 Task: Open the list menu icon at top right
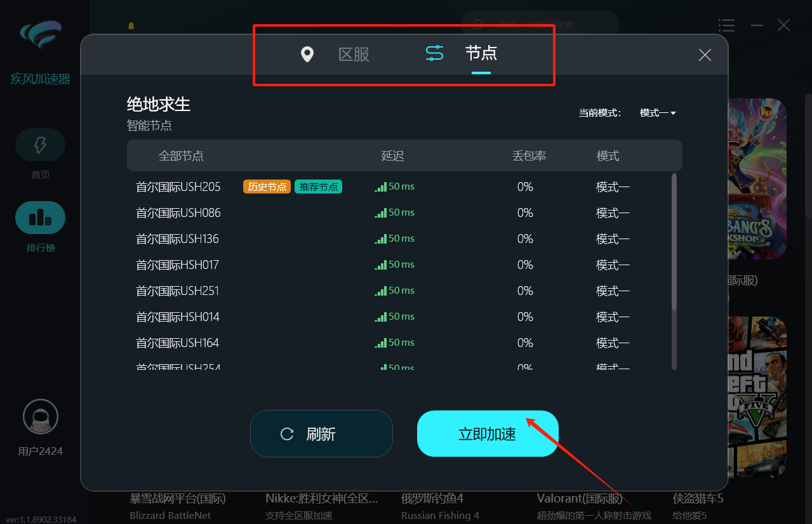click(x=726, y=25)
